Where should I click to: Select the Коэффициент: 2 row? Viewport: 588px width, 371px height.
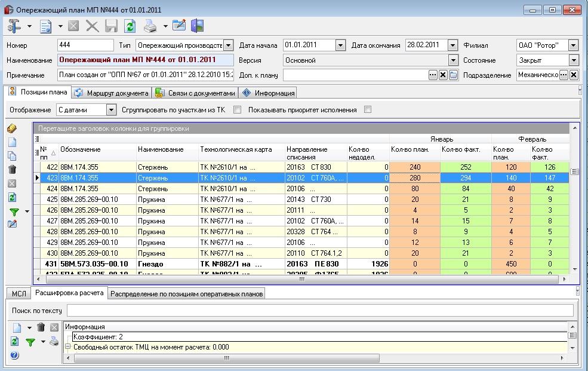320,337
